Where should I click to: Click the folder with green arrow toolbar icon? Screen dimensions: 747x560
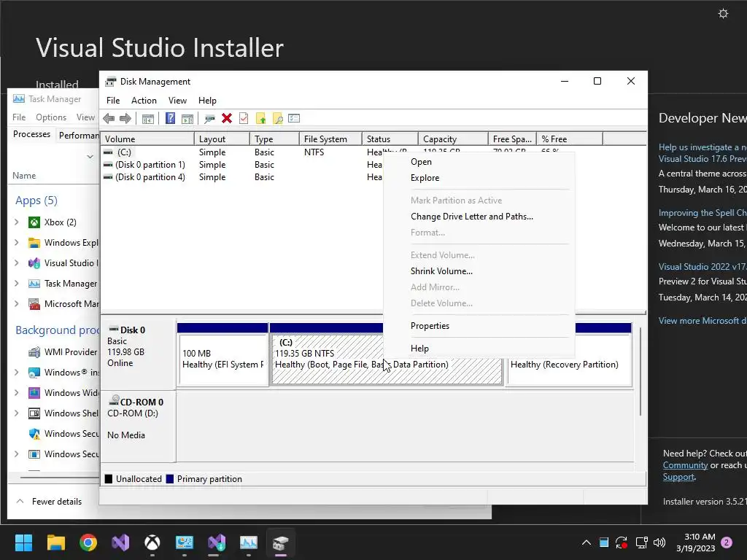coord(260,119)
